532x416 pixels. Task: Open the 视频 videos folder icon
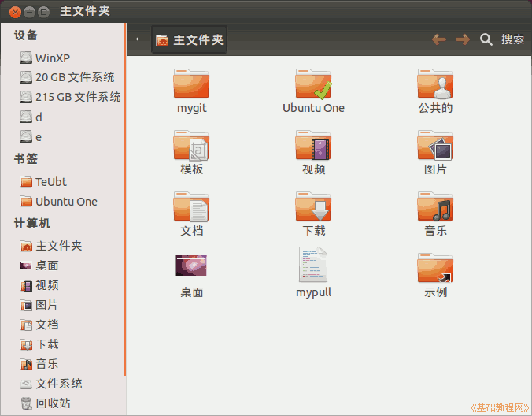click(x=313, y=145)
